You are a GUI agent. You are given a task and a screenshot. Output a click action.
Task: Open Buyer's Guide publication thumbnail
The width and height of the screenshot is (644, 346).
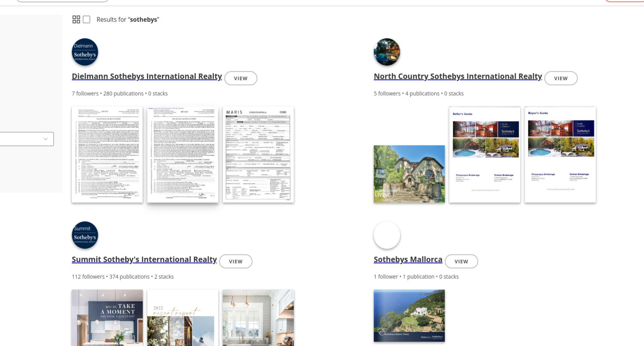560,155
